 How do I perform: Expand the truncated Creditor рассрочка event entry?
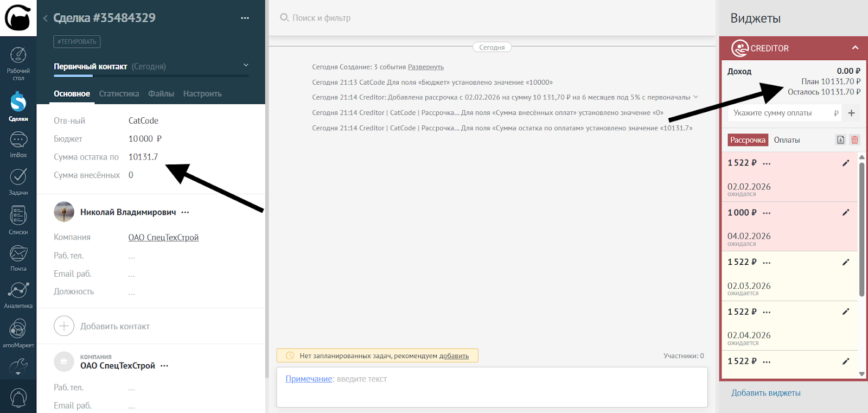696,97
